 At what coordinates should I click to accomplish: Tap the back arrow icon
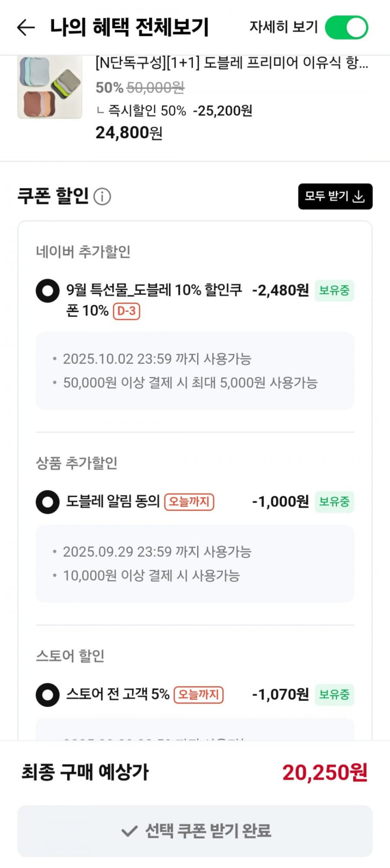26,28
